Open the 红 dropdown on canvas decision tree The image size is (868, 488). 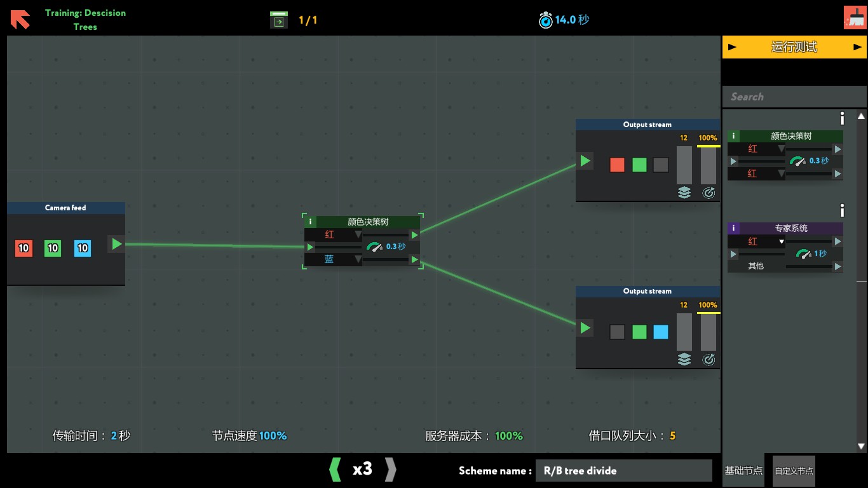coord(333,234)
